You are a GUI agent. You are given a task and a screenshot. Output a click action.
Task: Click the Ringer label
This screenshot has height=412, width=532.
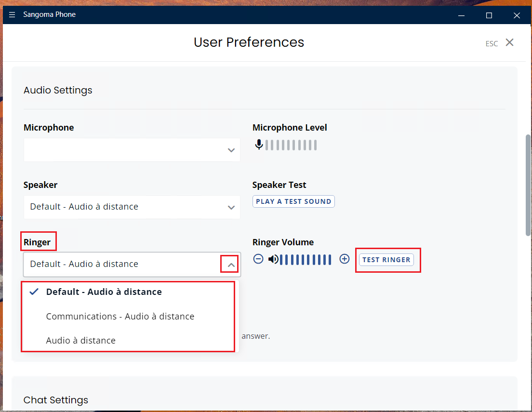tap(37, 242)
